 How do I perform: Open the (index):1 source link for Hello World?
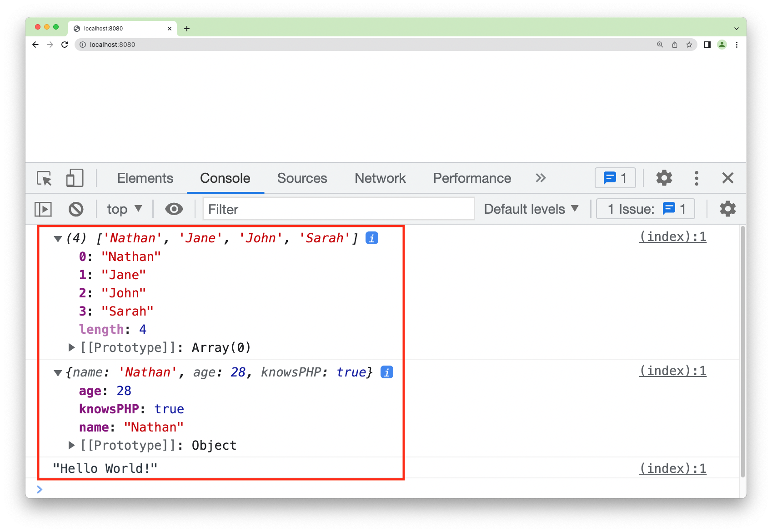(x=672, y=468)
